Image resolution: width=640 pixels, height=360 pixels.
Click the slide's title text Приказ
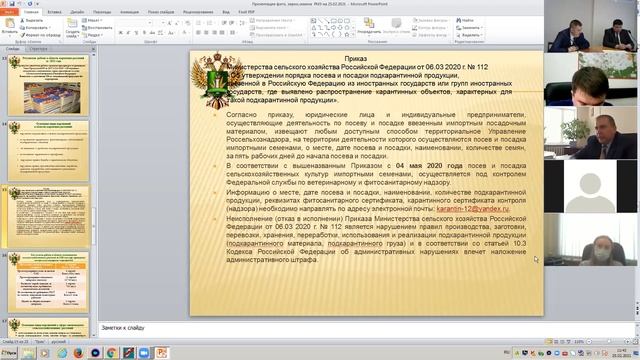coord(356,59)
